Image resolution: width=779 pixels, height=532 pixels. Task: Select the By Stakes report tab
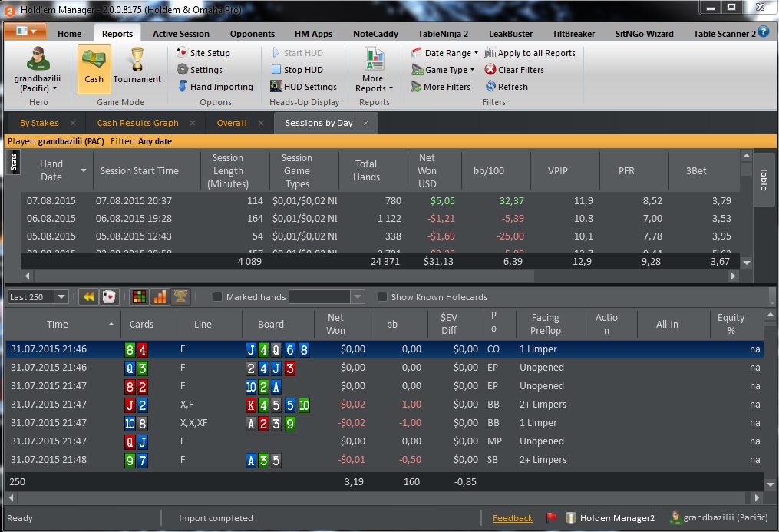point(39,123)
